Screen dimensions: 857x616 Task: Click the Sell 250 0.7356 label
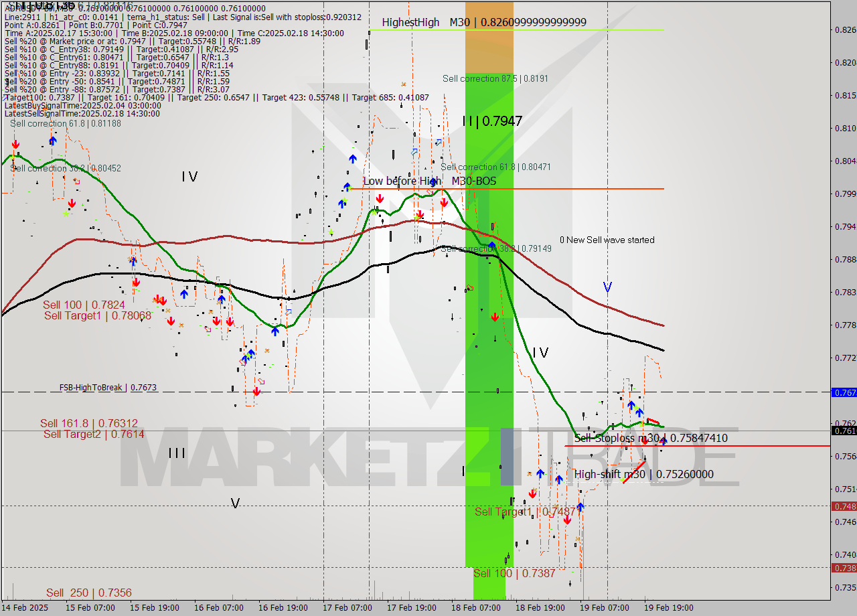pos(89,593)
